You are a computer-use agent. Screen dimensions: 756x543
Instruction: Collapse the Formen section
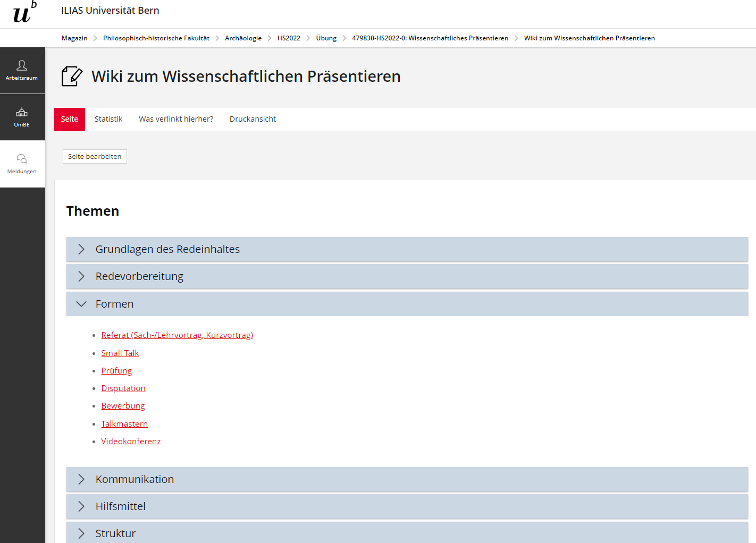point(407,304)
